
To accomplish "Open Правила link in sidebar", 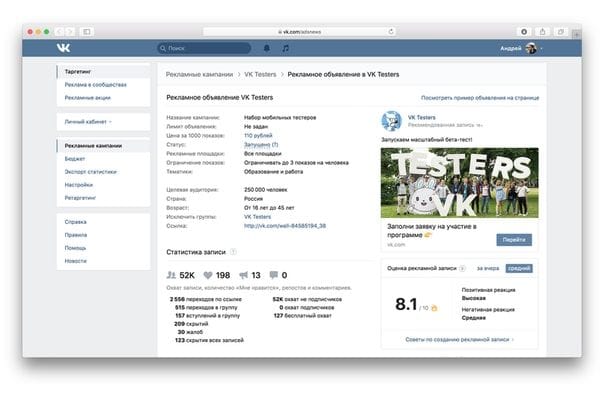I will tap(76, 235).
